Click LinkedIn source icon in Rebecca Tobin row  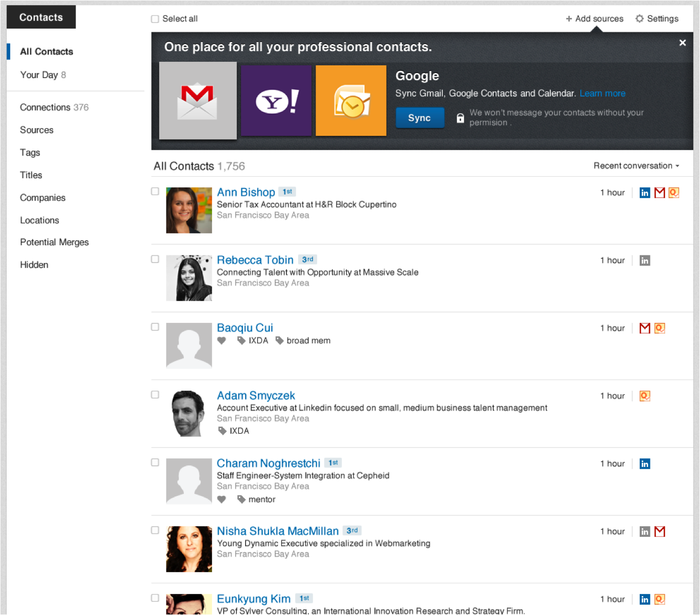point(645,261)
